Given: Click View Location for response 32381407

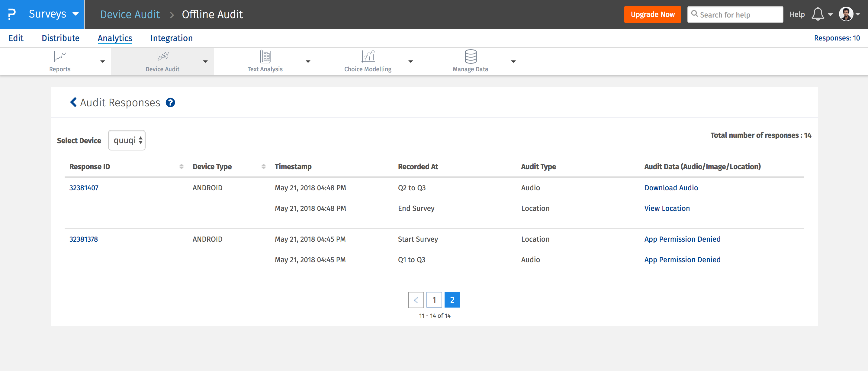Looking at the screenshot, I should tap(667, 208).
